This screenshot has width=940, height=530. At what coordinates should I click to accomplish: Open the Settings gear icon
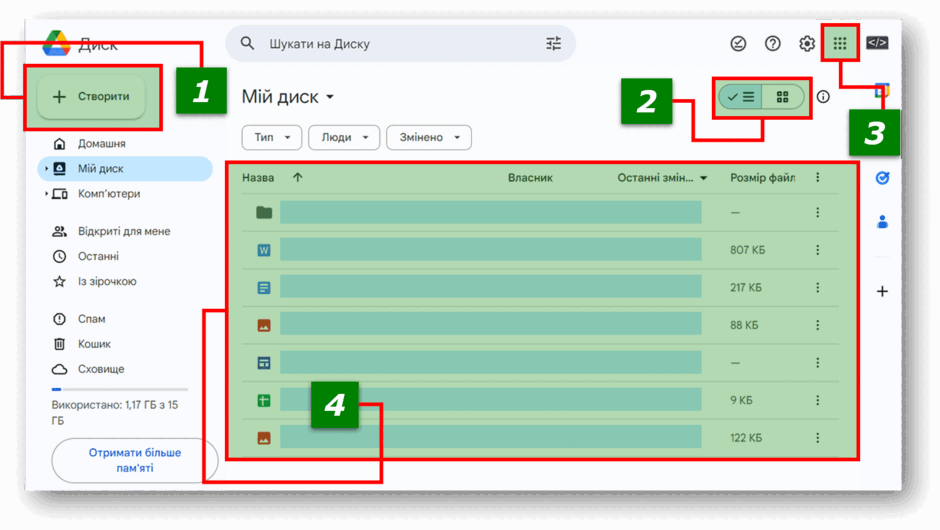tap(807, 43)
